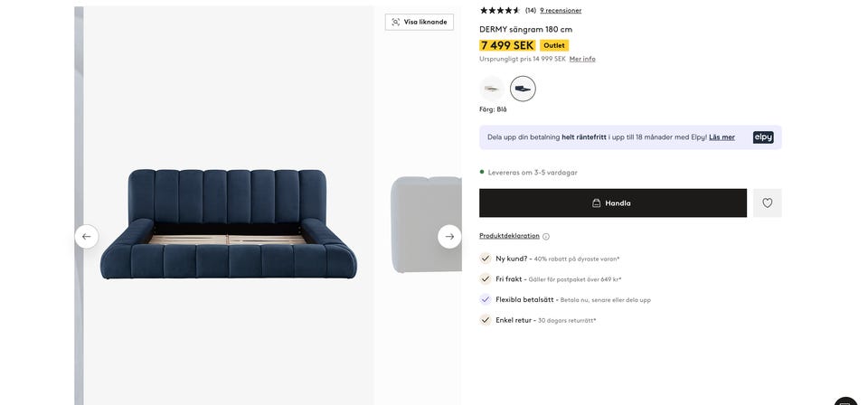Viewport: 868px width, 405px height.
Task: Click the checkmark icon beside Ny kund
Action: click(486, 259)
